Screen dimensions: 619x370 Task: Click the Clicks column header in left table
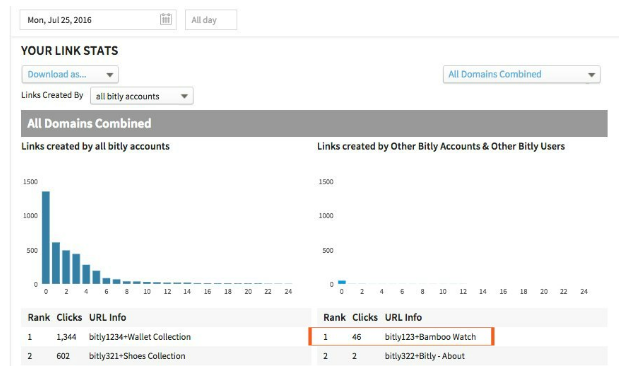[x=69, y=317]
